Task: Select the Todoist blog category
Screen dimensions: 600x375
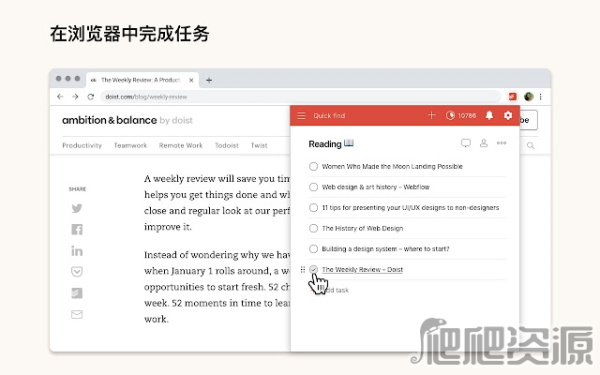Action: click(x=227, y=145)
